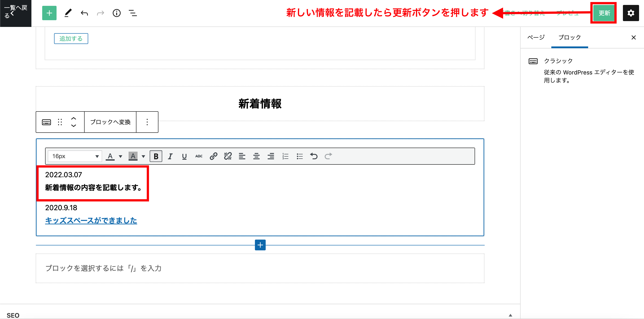Open the list view outline icon
This screenshot has height=319, width=644.
[132, 13]
